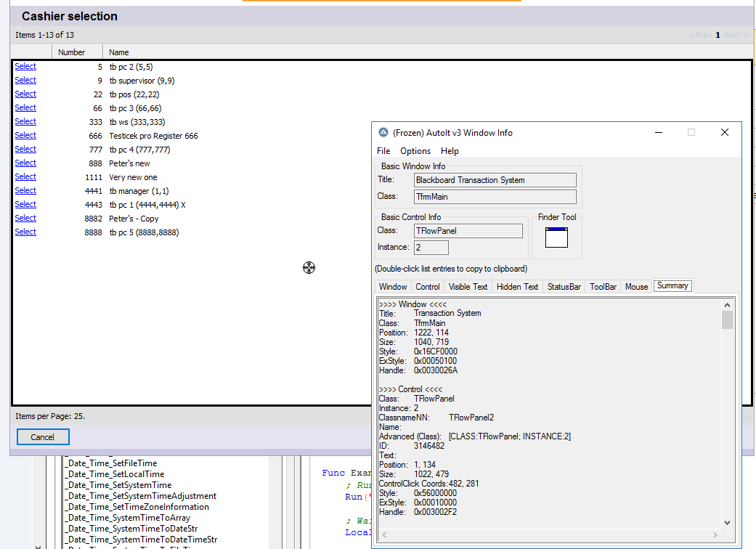Click the Func keyword in the code editor
This screenshot has width=756, height=549.
click(x=333, y=473)
